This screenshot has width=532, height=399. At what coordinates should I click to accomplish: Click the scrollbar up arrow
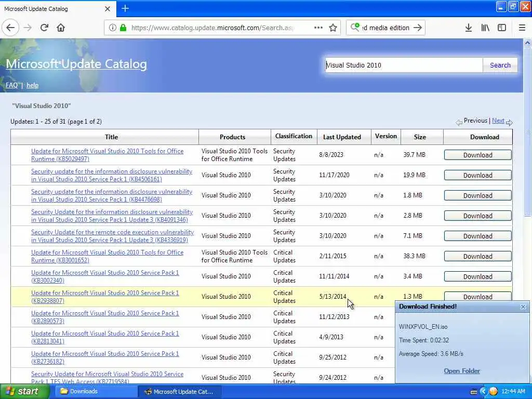tap(527, 43)
